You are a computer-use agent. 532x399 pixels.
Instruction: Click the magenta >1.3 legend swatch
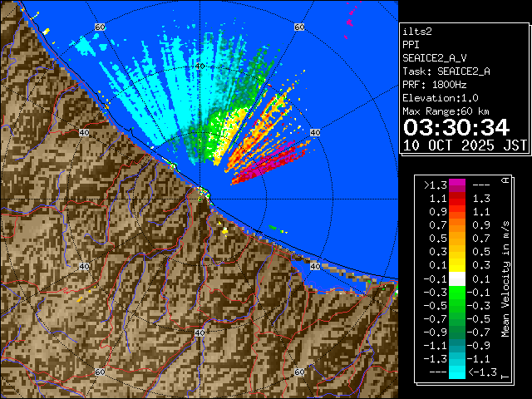456,185
